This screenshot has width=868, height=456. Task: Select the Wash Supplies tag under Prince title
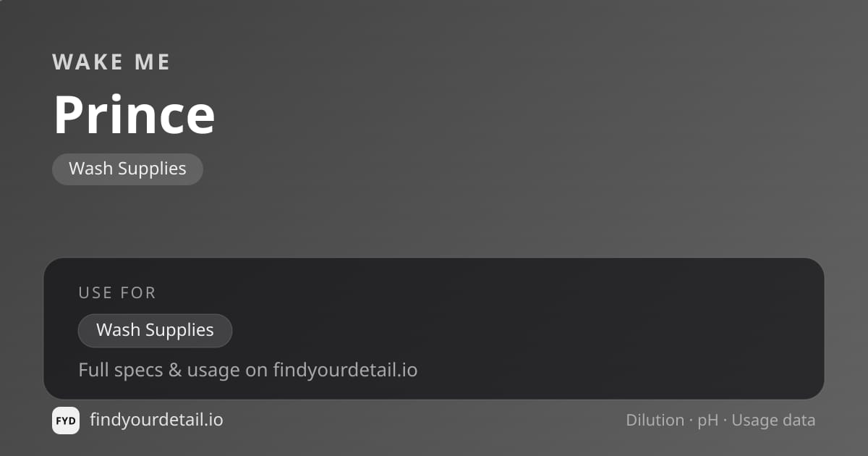[x=127, y=169]
